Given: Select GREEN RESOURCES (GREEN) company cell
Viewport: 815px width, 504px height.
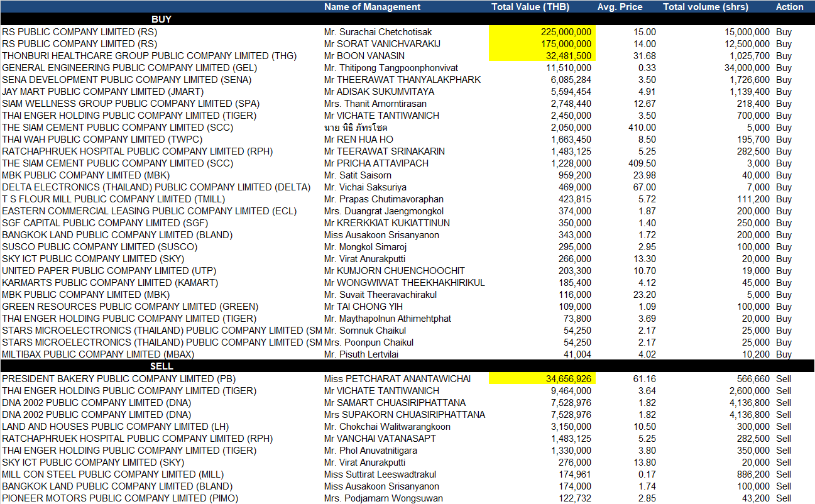Looking at the screenshot, I should click(x=130, y=307).
